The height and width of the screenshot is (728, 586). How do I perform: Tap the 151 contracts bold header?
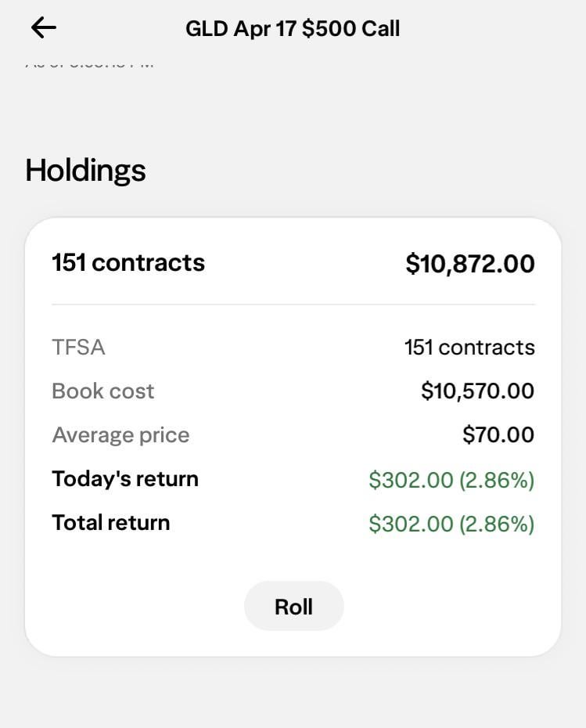(x=128, y=262)
